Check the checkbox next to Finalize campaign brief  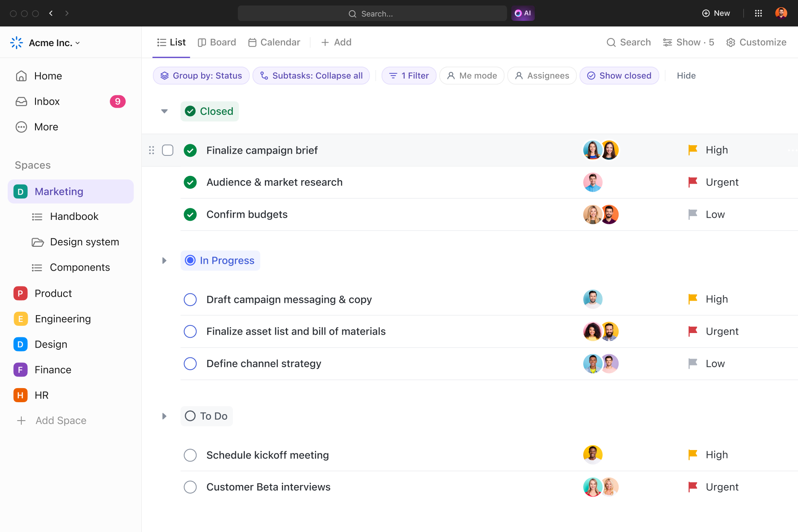coord(168,150)
